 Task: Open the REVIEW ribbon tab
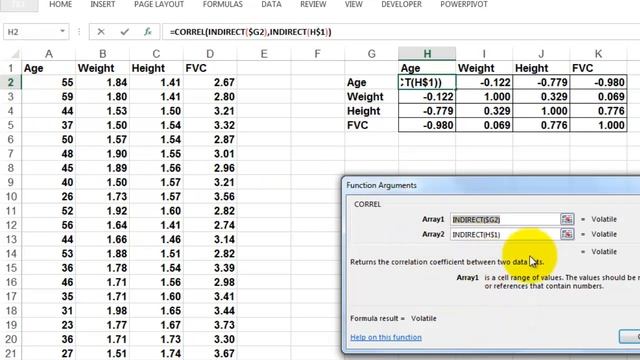(313, 4)
